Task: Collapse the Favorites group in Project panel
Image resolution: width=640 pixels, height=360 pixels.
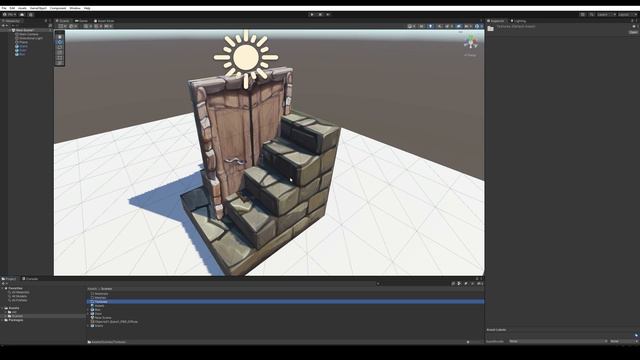Action: (2, 288)
